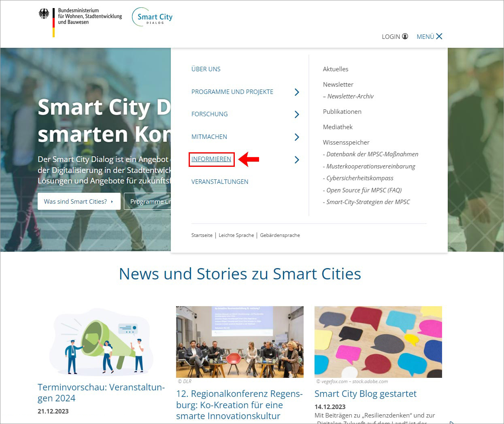
Task: Expand the Programme und Projekte submenu arrow
Action: coord(297,92)
